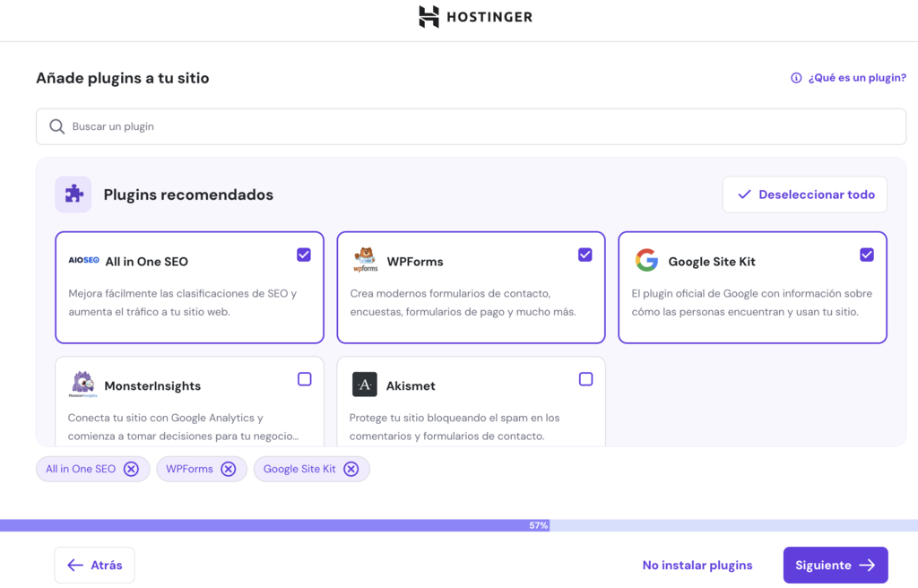
Task: Uncheck the WPForms plugin checkbox
Action: tap(585, 255)
